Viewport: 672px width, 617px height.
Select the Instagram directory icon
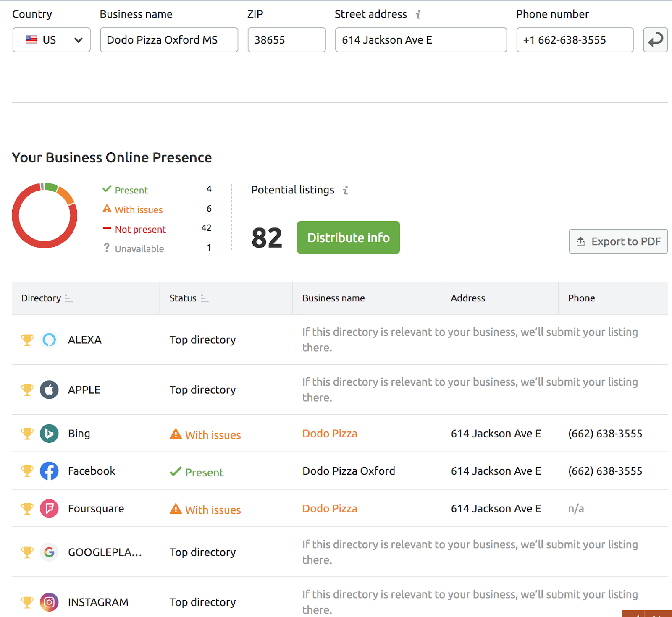[49, 602]
